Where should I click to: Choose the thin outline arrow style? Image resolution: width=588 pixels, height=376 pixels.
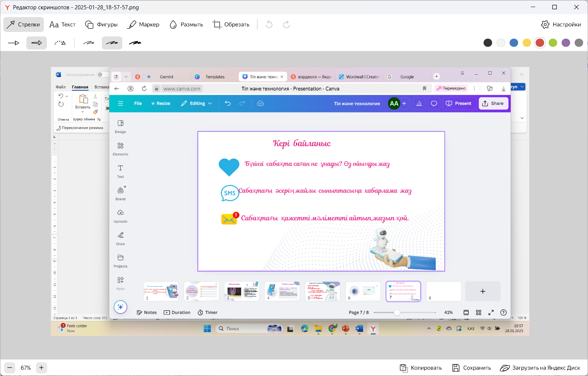[x=14, y=43]
